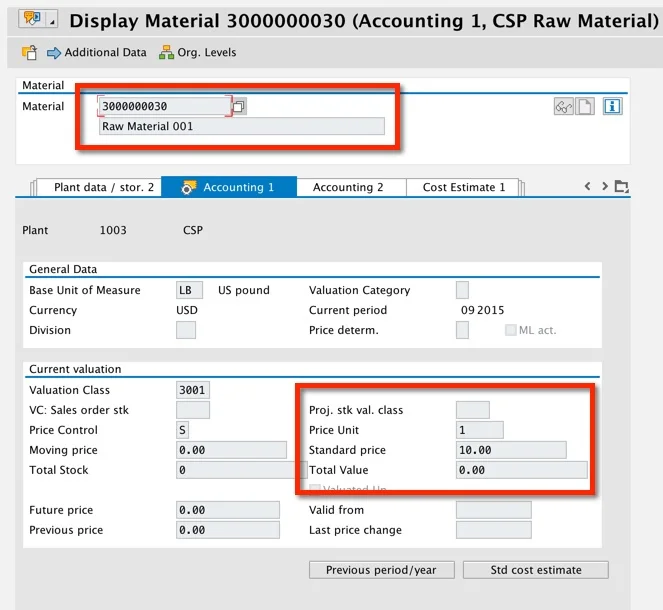Click the other material icon in toolbar
Viewport: 663px width, 610px height.
point(29,52)
